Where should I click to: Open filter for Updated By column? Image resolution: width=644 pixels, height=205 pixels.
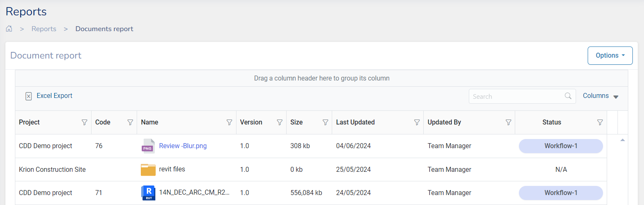tap(509, 122)
